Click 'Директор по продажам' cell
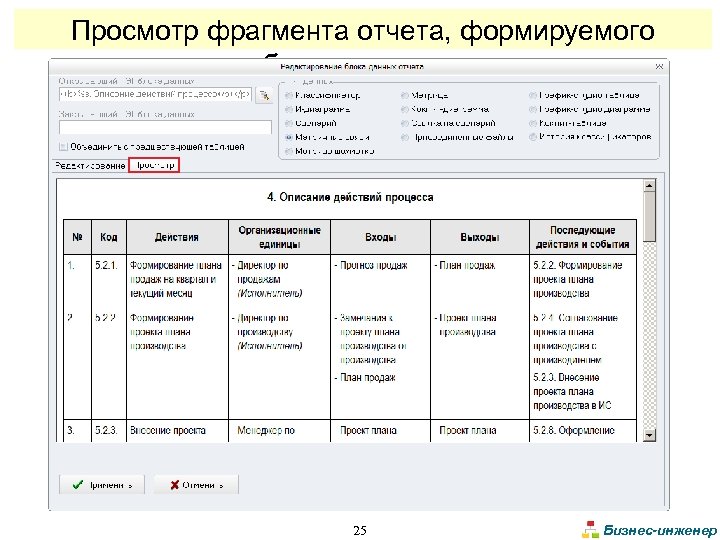720x540 pixels. pos(263,272)
